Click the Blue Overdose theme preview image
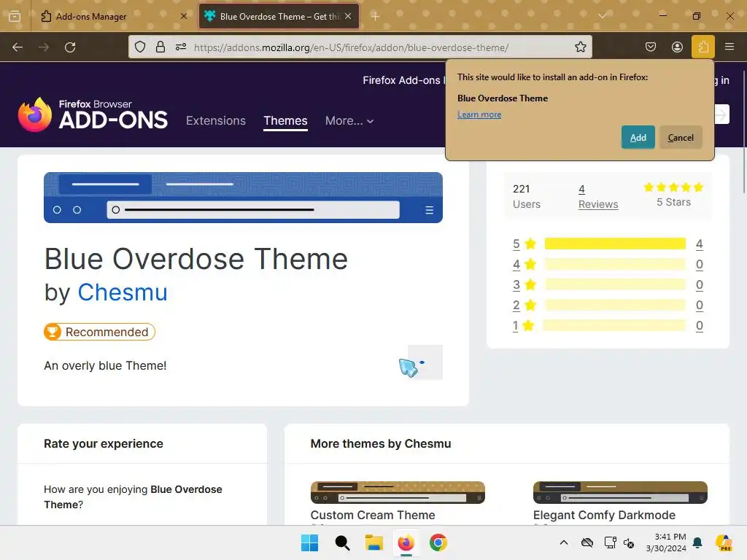Screen dimensions: 747x560 coord(243,198)
